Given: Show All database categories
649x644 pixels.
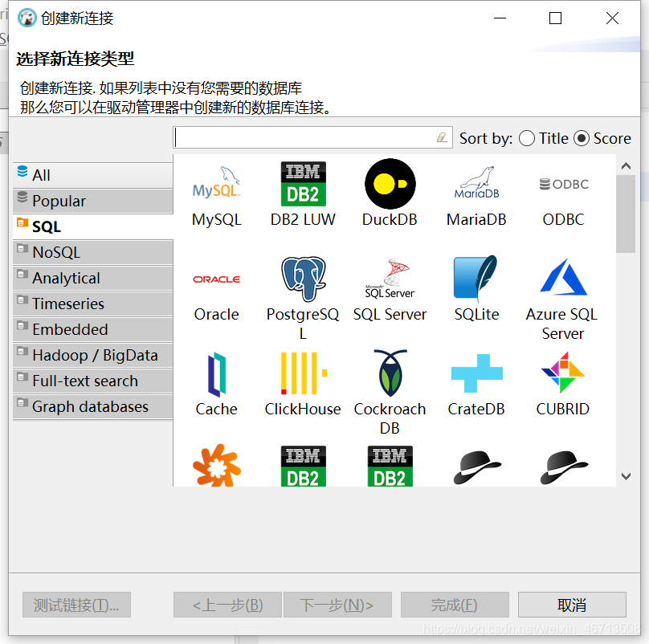Looking at the screenshot, I should pos(92,175).
